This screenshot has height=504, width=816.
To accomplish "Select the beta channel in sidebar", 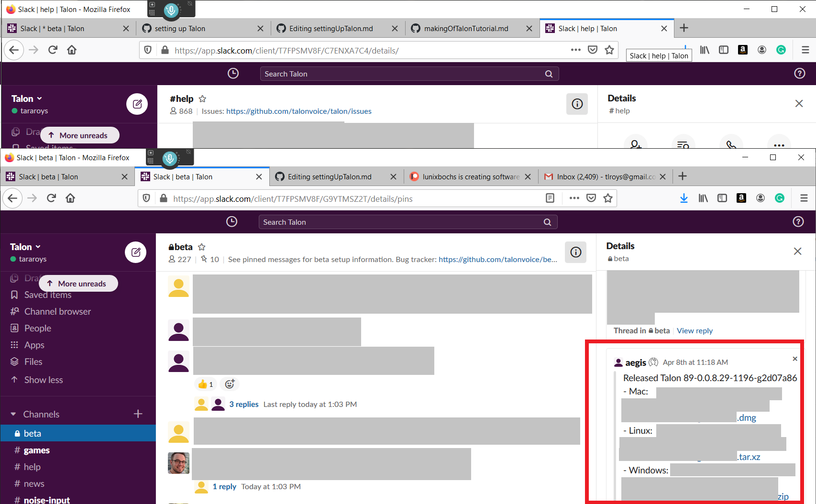I will (x=78, y=433).
